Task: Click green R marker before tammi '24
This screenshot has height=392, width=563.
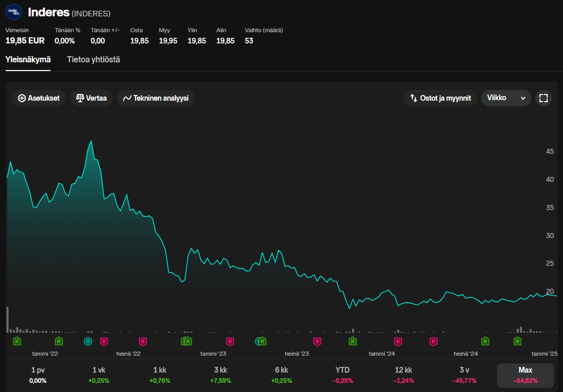Action: click(x=353, y=341)
